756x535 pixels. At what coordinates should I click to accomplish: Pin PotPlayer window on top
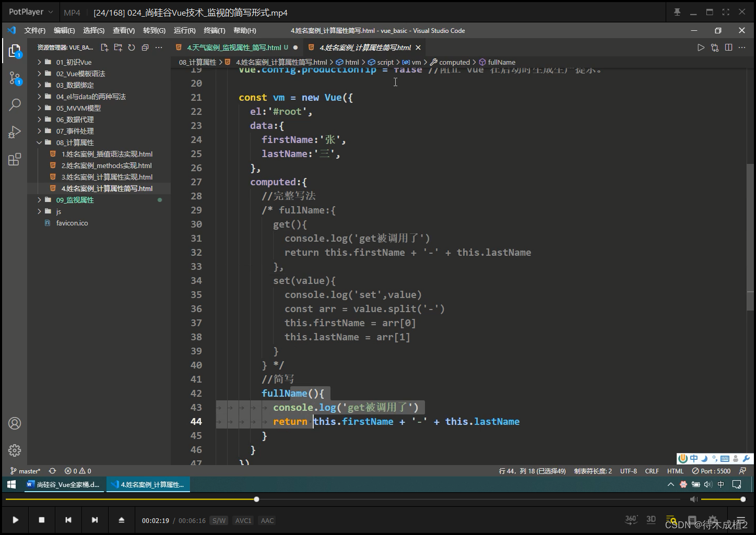pos(677,12)
